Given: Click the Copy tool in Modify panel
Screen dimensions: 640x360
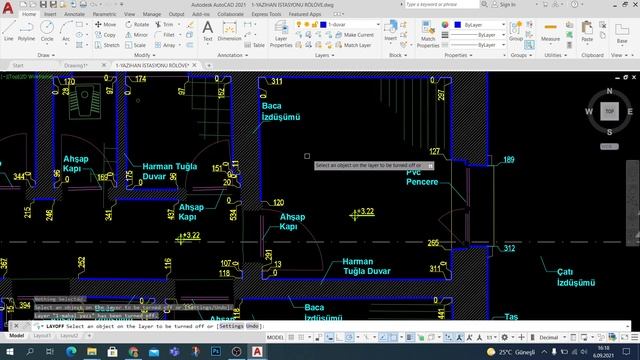Looking at the screenshot, I should click(105, 35).
